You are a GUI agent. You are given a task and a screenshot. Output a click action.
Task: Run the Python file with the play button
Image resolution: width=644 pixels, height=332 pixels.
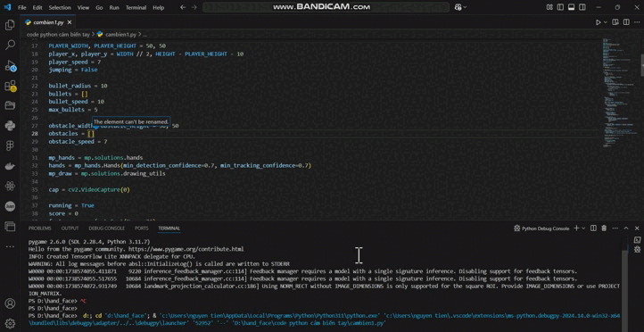coord(598,22)
